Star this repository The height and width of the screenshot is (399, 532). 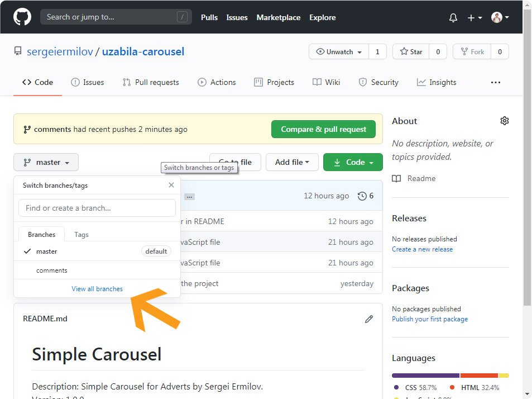[x=411, y=52]
